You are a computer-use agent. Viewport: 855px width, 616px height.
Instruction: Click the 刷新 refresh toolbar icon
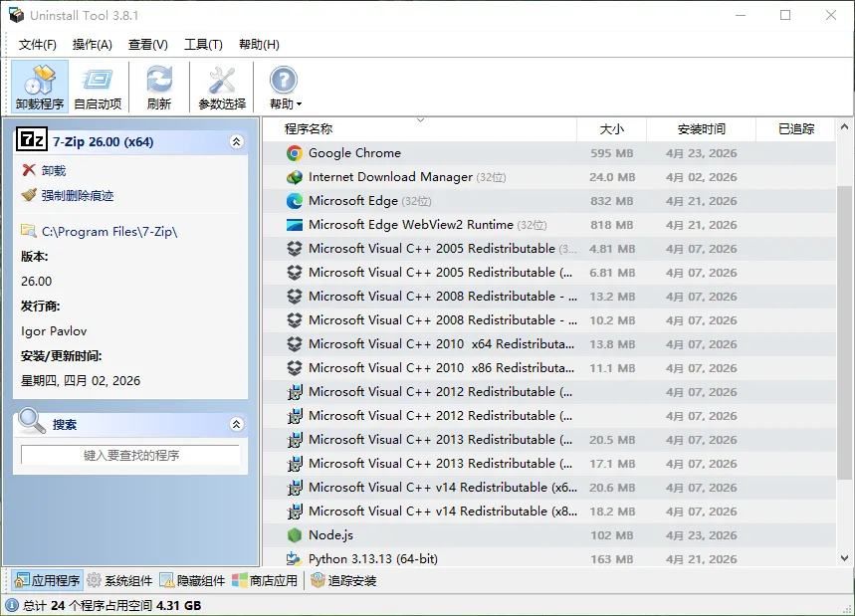[x=159, y=87]
